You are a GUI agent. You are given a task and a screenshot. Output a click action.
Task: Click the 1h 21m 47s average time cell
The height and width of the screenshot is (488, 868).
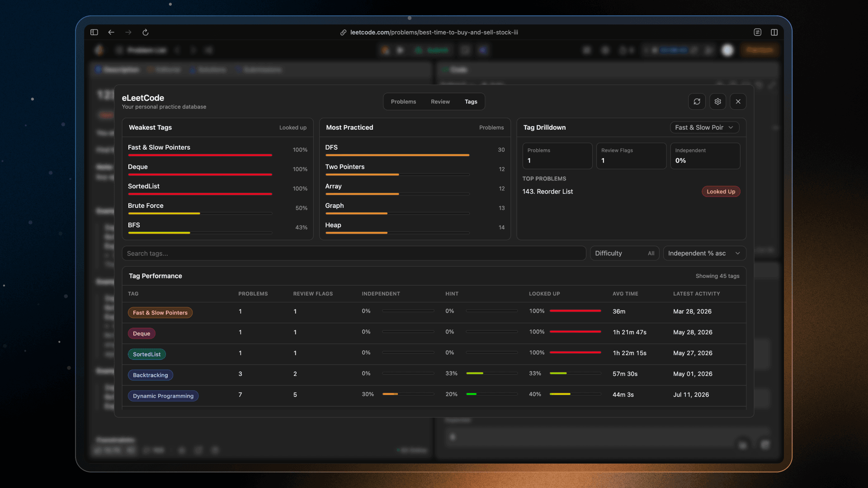point(629,332)
